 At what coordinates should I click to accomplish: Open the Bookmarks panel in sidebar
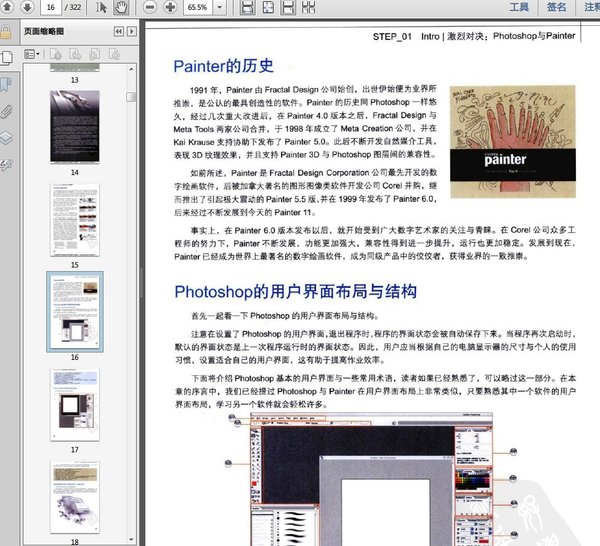tap(7, 84)
